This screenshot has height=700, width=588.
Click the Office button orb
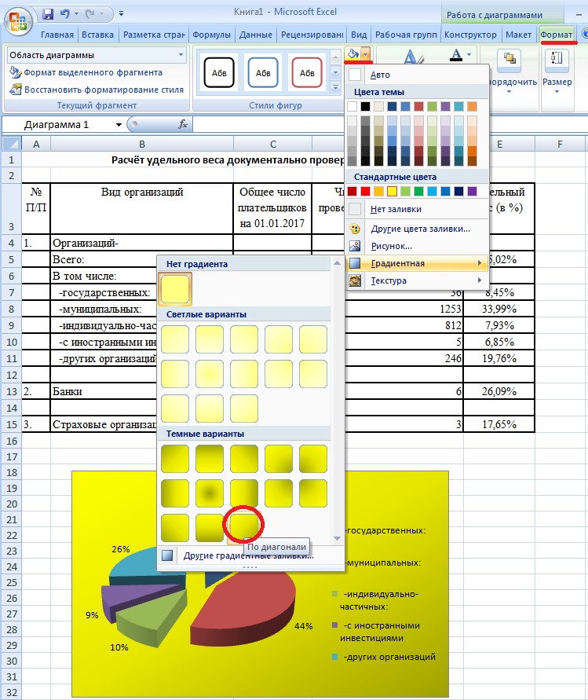pyautogui.click(x=17, y=22)
